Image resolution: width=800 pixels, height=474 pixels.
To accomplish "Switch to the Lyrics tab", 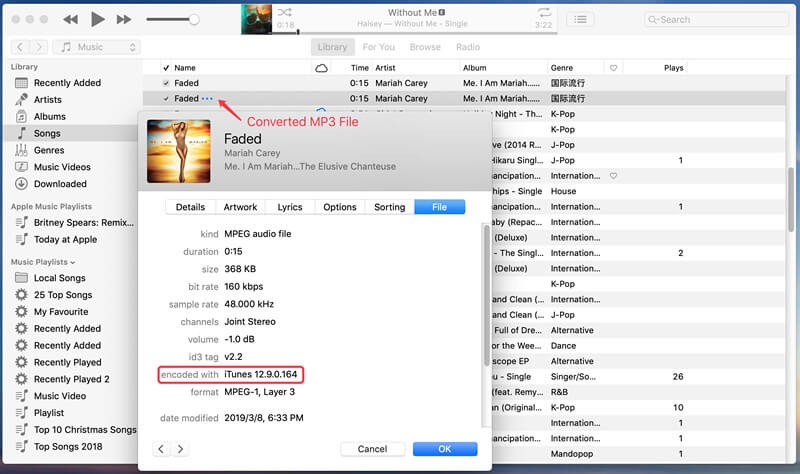I will click(x=290, y=207).
